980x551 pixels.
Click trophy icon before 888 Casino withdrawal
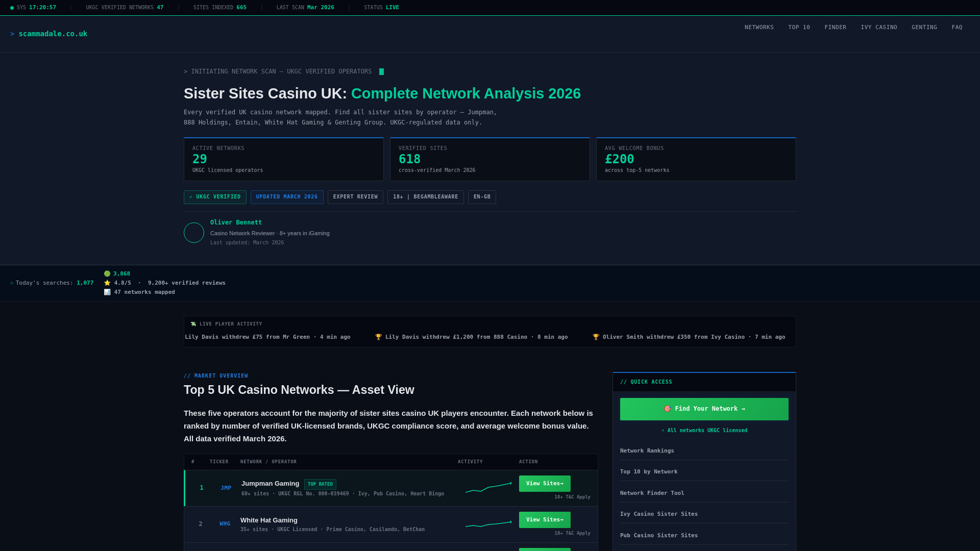point(379,337)
